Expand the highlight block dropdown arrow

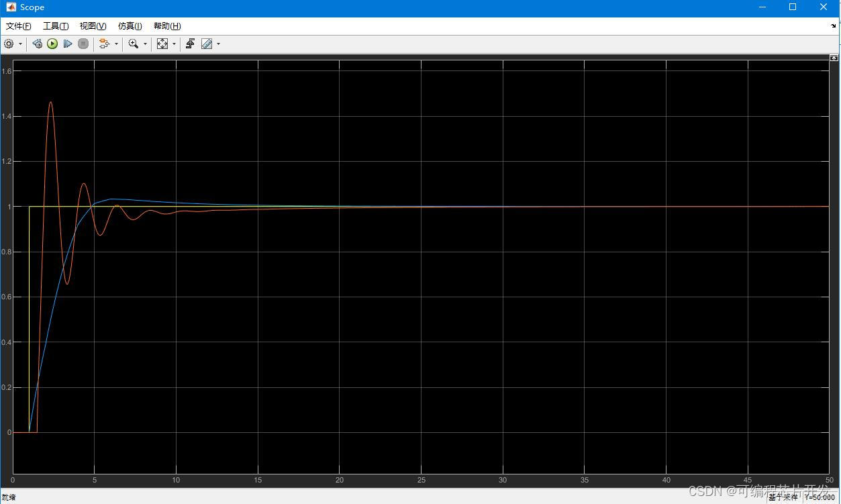coord(116,44)
